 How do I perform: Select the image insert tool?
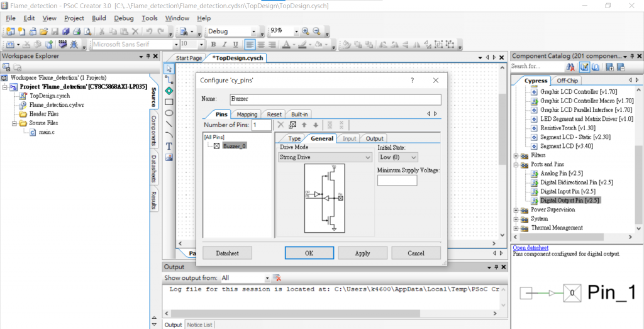[169, 157]
